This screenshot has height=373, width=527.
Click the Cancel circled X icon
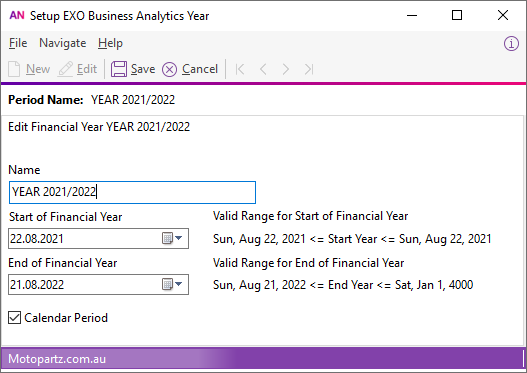(x=169, y=70)
